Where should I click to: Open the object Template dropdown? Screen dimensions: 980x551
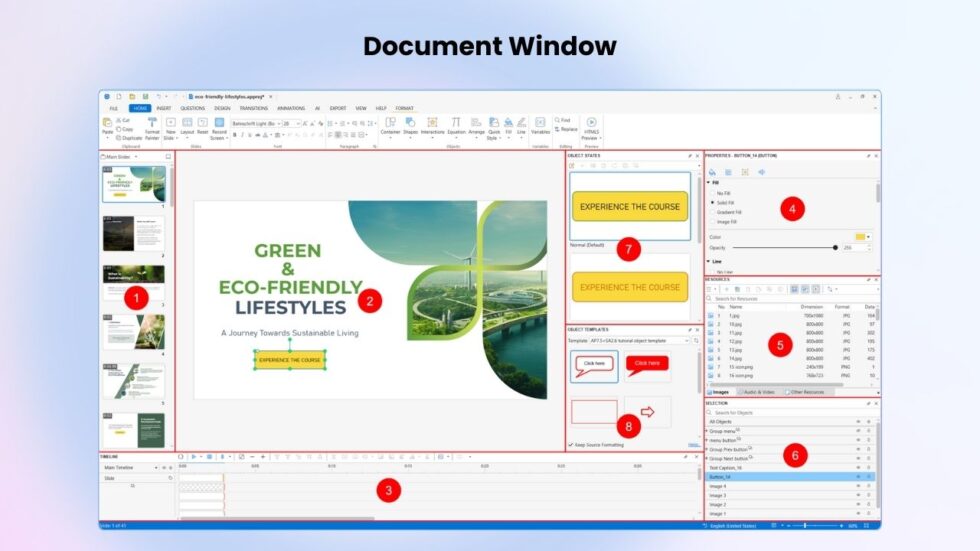pyautogui.click(x=686, y=341)
